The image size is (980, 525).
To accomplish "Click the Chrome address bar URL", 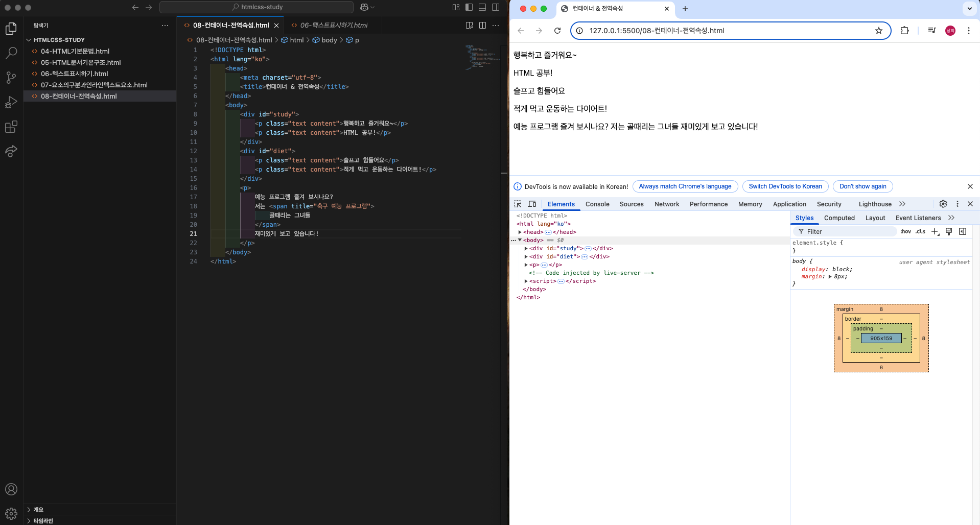I will pos(657,31).
